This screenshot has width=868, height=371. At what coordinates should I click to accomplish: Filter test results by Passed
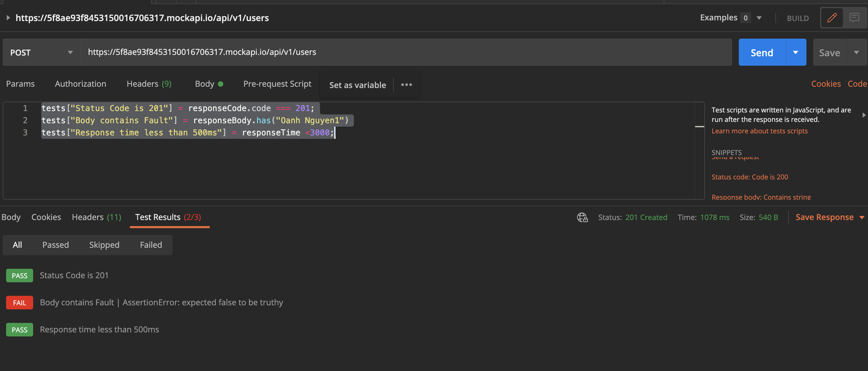56,245
